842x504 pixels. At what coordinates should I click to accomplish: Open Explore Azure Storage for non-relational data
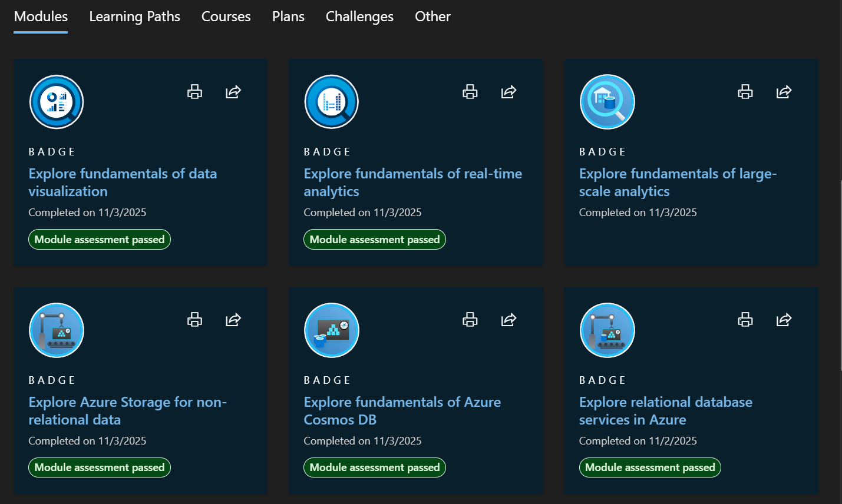pos(127,411)
